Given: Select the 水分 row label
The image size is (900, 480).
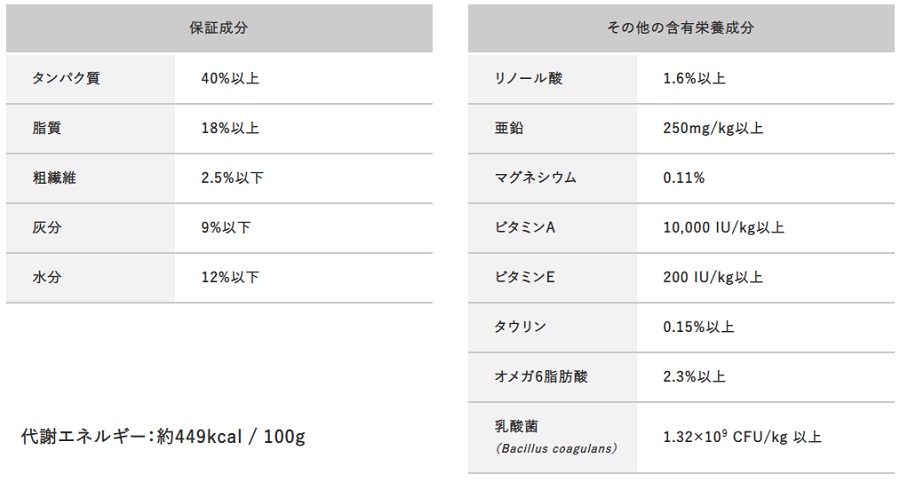Looking at the screenshot, I should pyautogui.click(x=47, y=277).
